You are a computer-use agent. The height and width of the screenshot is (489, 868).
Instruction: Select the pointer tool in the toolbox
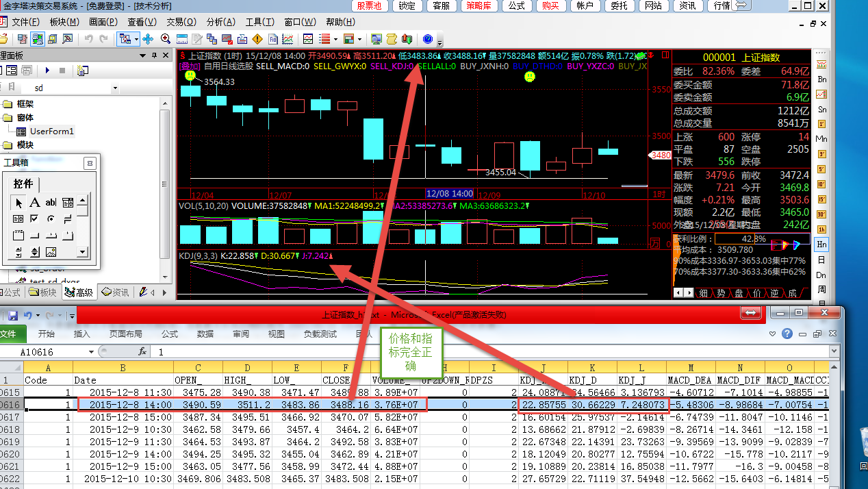[x=18, y=203]
